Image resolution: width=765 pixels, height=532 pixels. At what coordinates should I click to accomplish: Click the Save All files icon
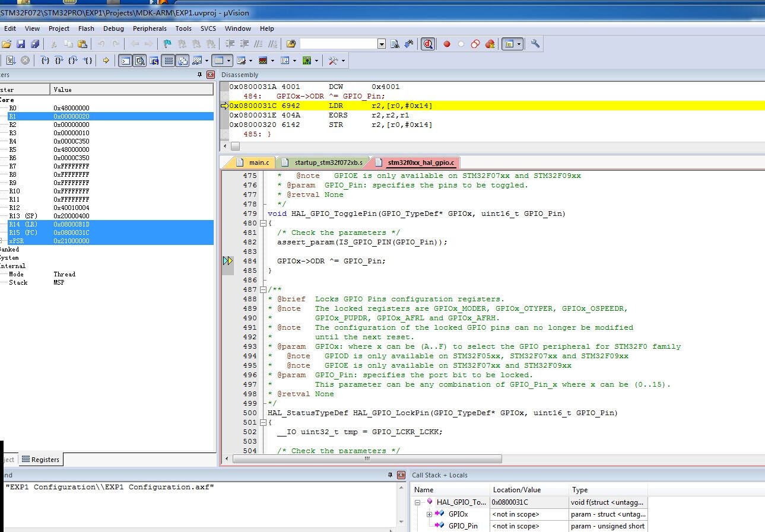[x=35, y=44]
